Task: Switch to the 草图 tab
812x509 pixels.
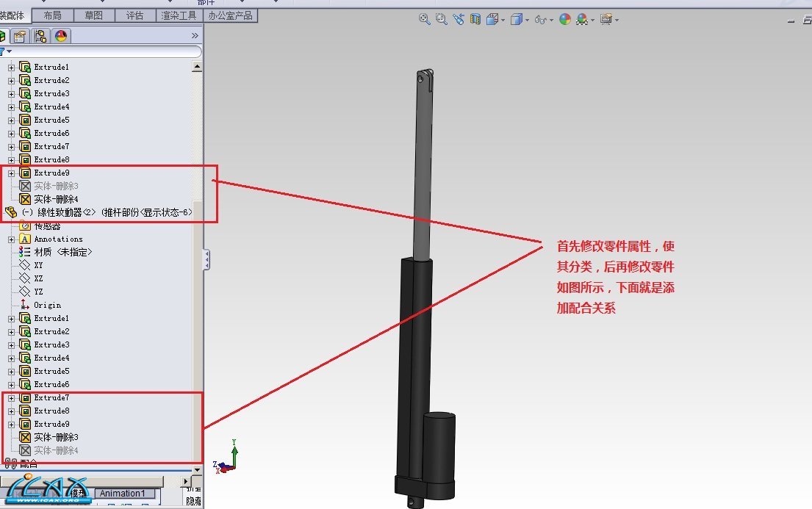Action: click(x=94, y=15)
